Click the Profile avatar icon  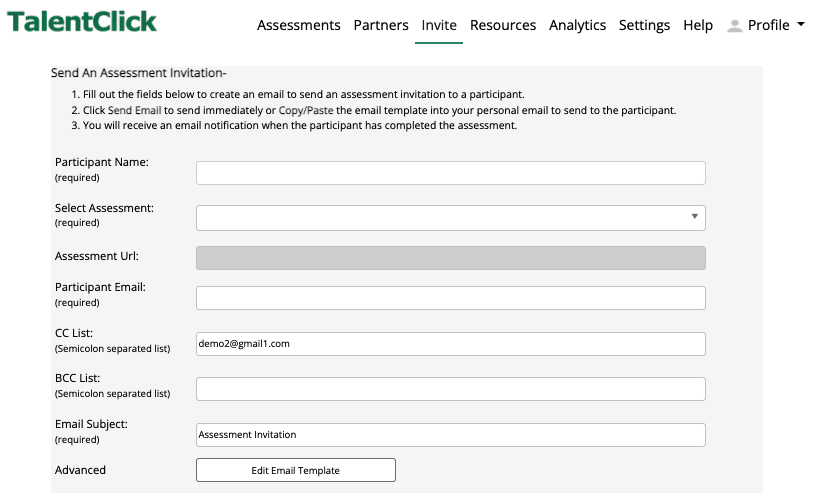tap(734, 26)
